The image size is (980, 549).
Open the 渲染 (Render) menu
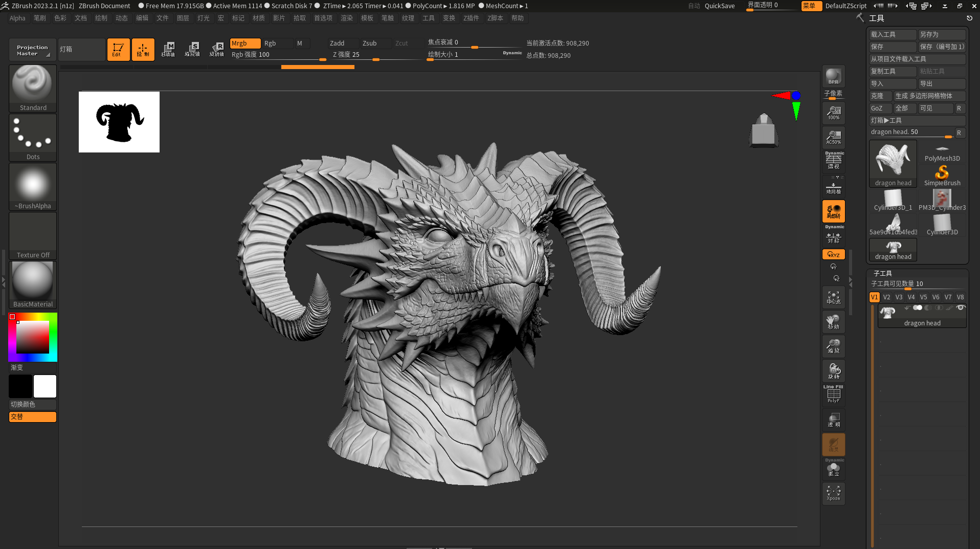tap(347, 18)
